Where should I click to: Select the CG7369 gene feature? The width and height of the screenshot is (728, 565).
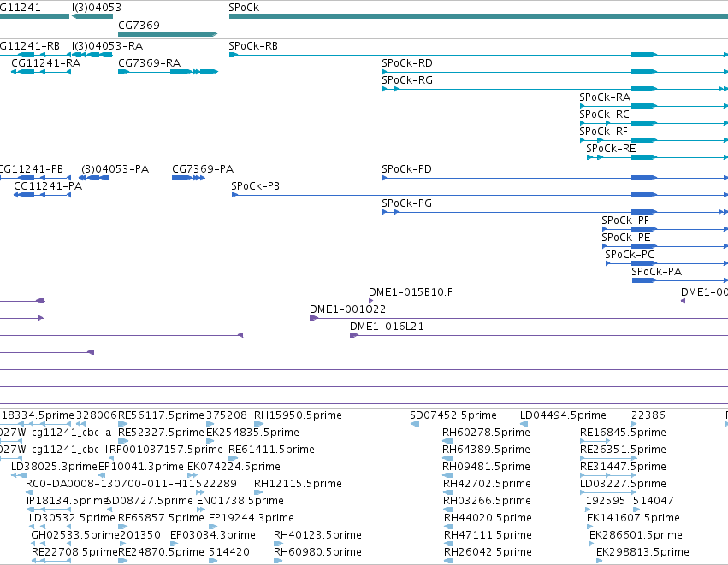(168, 34)
